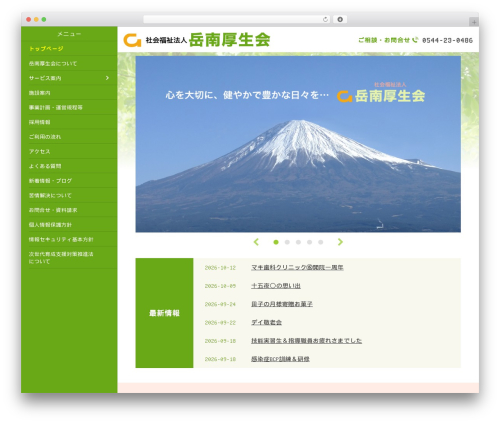Click the phone number 0544-23-0486
The width and height of the screenshot is (500, 423).
447,40
